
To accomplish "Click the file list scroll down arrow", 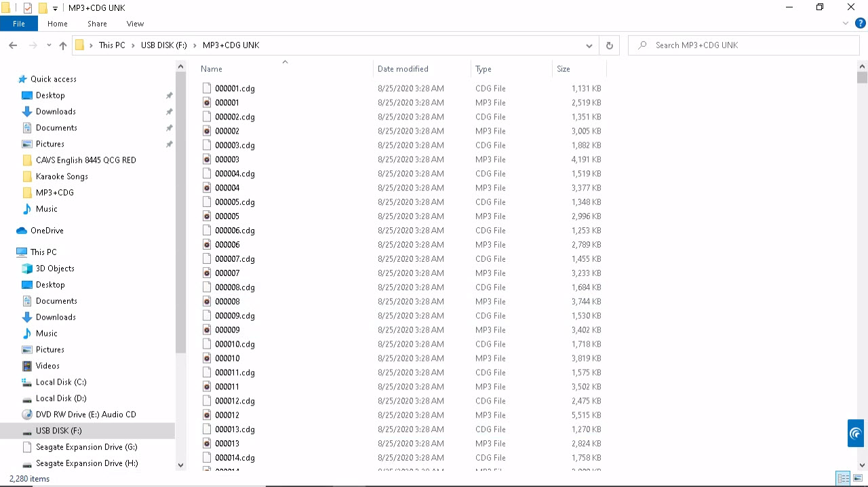I will point(862,465).
